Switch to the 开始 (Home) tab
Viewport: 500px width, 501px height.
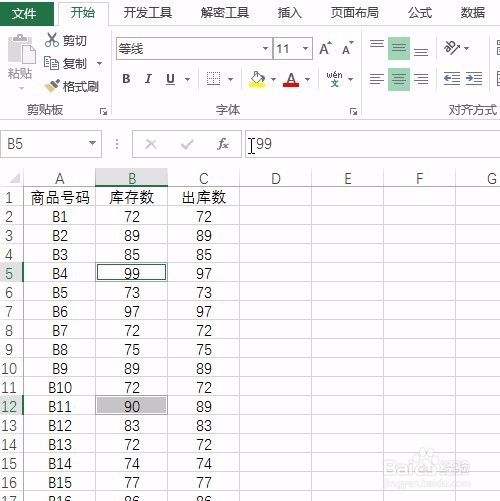click(x=83, y=13)
